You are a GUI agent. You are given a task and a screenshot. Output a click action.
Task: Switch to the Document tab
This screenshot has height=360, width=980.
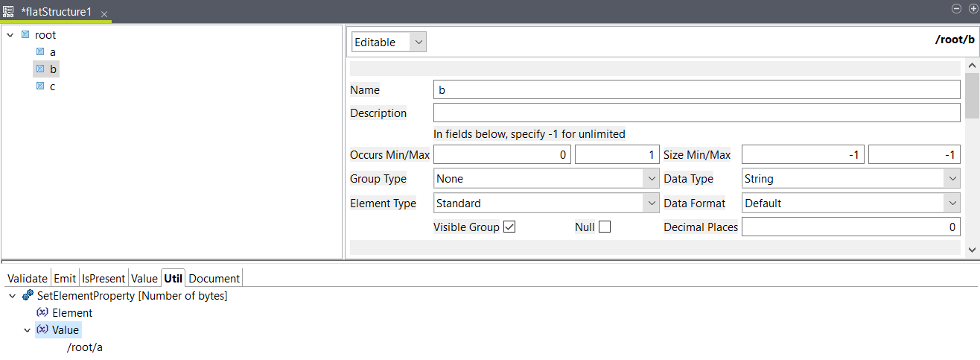(x=214, y=278)
